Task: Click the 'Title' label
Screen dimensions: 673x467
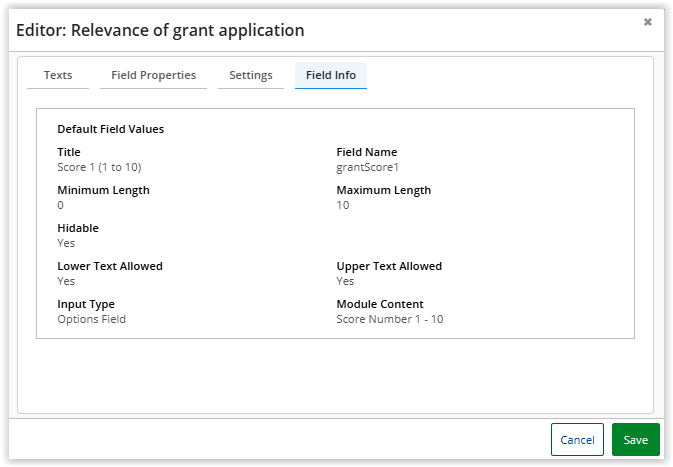Action: [x=69, y=152]
